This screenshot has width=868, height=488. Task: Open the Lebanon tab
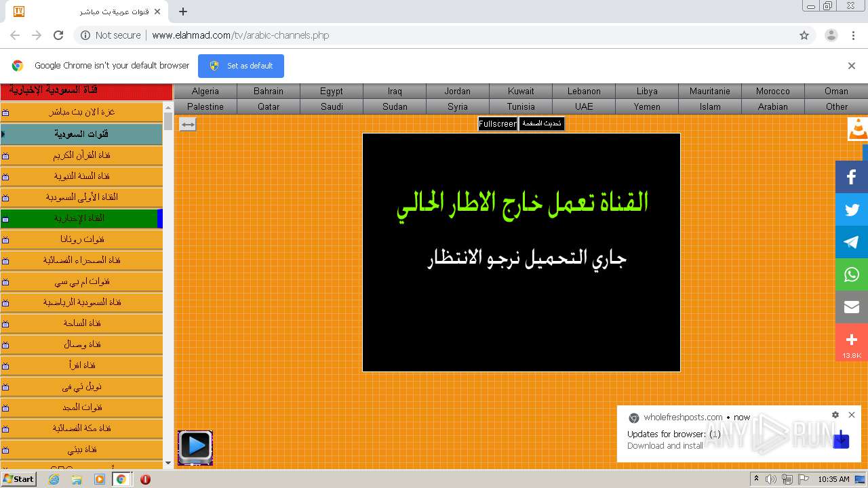[584, 91]
